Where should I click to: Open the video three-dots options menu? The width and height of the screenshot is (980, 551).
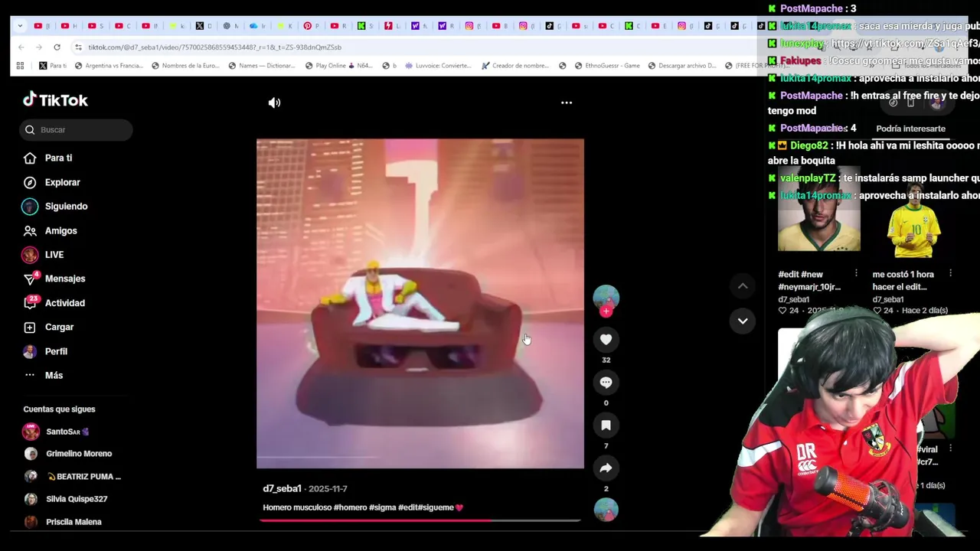coord(567,103)
